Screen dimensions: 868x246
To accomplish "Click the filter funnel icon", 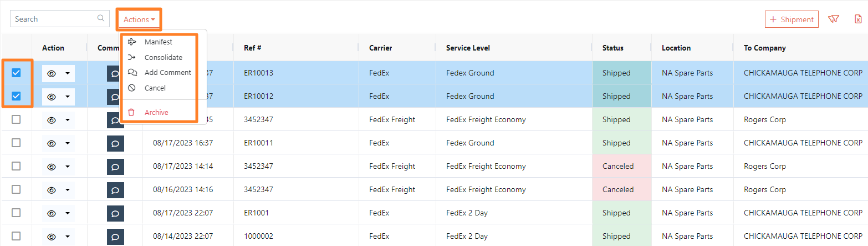I will [x=833, y=19].
